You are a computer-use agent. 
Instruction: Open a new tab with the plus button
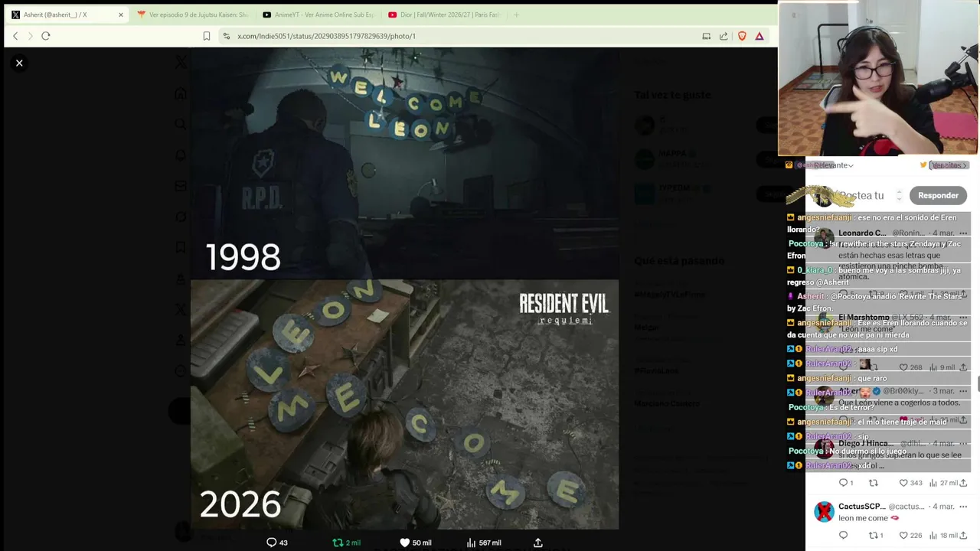click(516, 15)
